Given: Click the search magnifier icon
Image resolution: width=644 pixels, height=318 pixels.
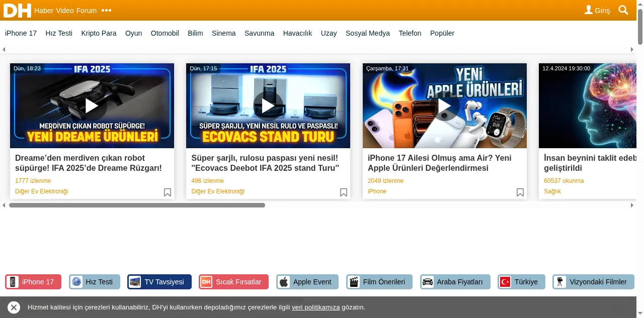Looking at the screenshot, I should click(x=623, y=10).
